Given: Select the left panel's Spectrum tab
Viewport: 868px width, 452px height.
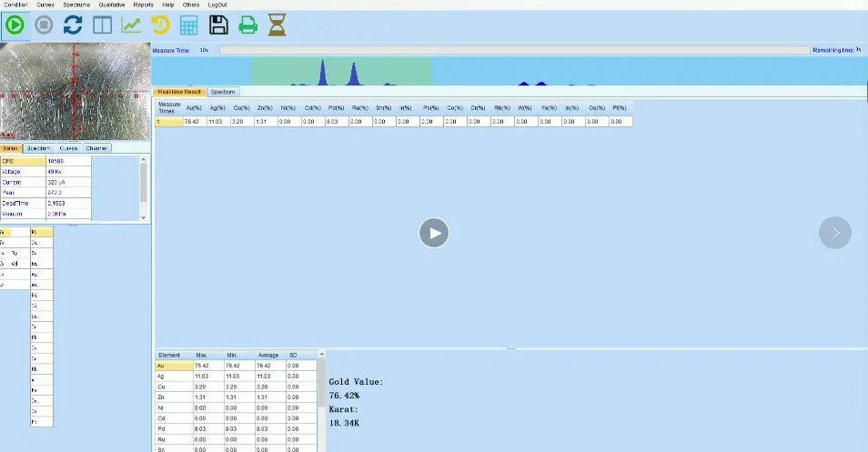Looking at the screenshot, I should coord(39,148).
